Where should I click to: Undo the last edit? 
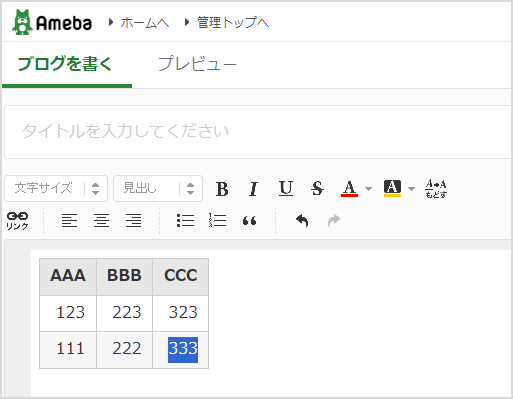click(x=302, y=220)
